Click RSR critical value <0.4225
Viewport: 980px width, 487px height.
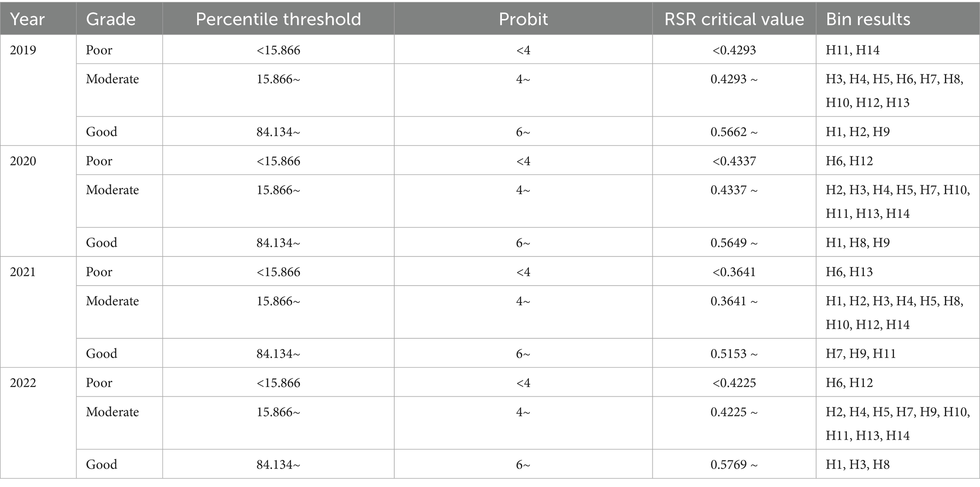[x=734, y=383]
